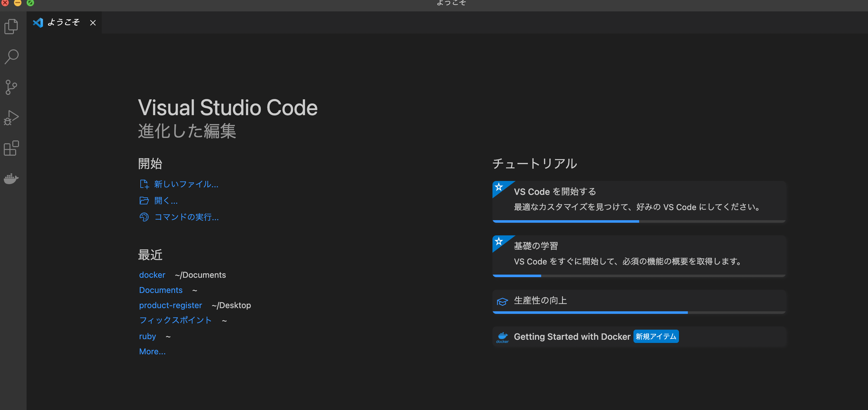Click the graduation cap icon on 生産性の向上
This screenshot has height=410, width=868.
(502, 301)
